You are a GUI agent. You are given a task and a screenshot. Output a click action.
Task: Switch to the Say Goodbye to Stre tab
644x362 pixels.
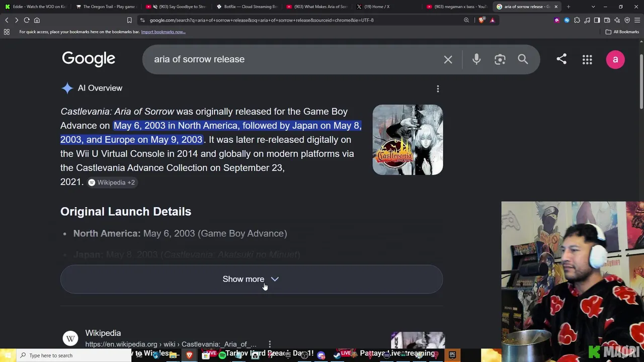[x=176, y=7]
